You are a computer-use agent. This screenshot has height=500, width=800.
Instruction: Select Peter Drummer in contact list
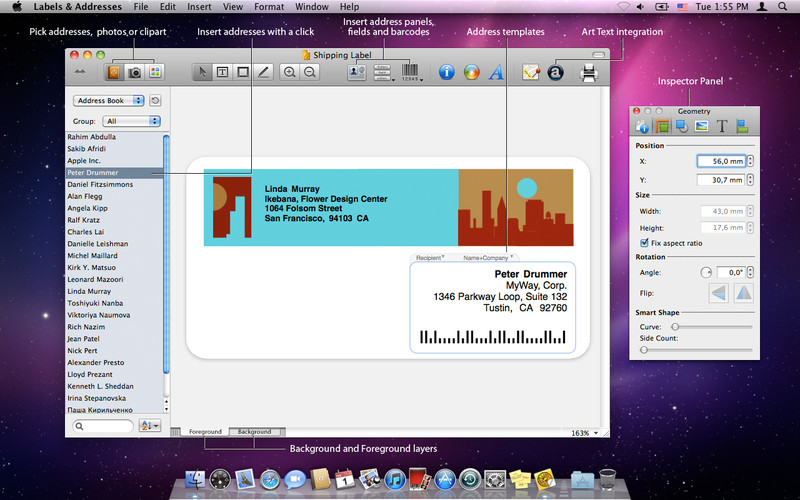coord(114,172)
